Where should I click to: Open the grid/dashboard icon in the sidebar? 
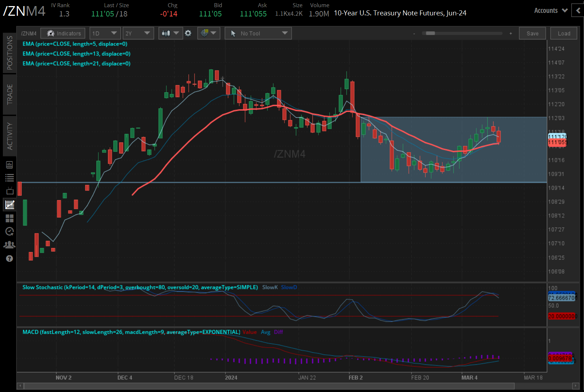point(10,218)
